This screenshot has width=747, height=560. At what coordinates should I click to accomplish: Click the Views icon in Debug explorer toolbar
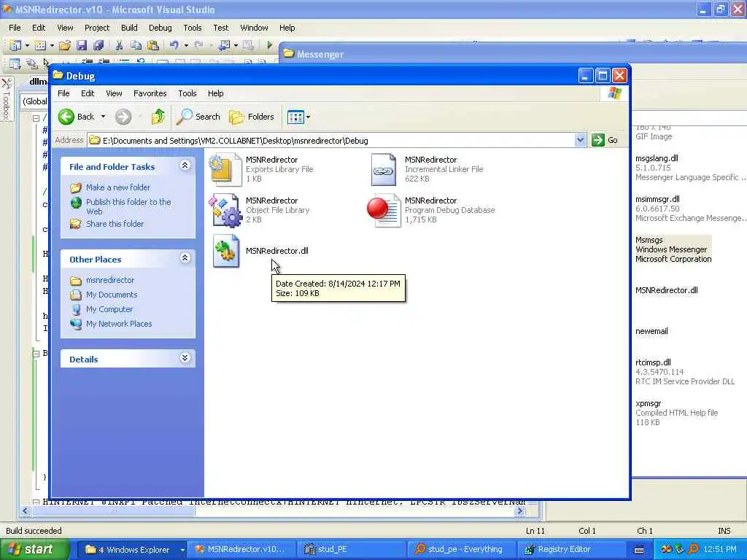(x=295, y=117)
